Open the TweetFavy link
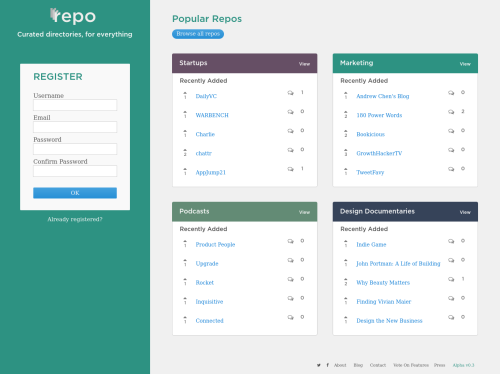 370,172
